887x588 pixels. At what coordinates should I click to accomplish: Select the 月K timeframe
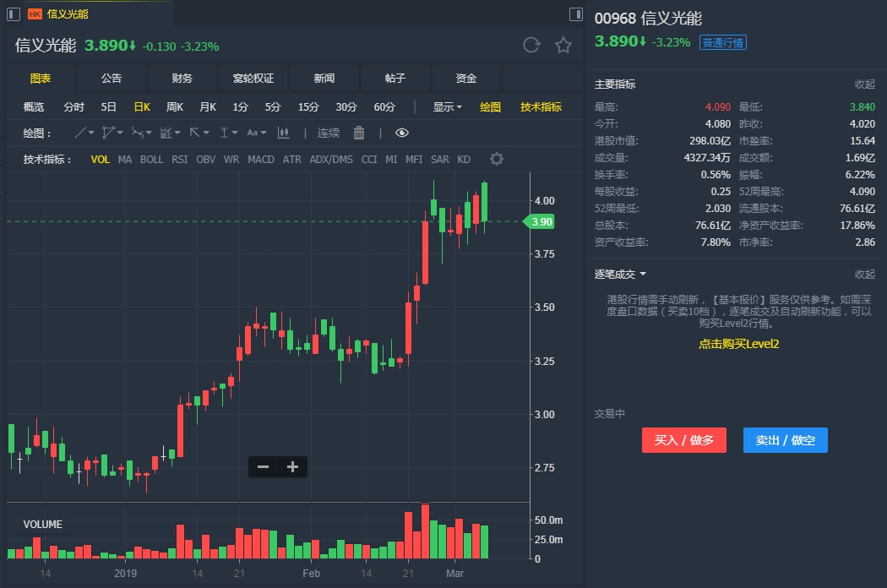click(x=208, y=107)
